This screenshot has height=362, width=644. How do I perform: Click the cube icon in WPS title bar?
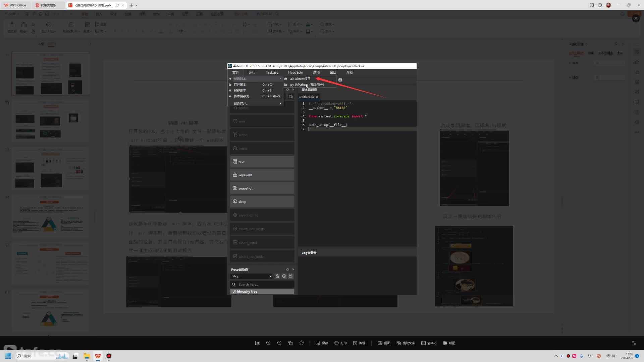[x=600, y=5]
